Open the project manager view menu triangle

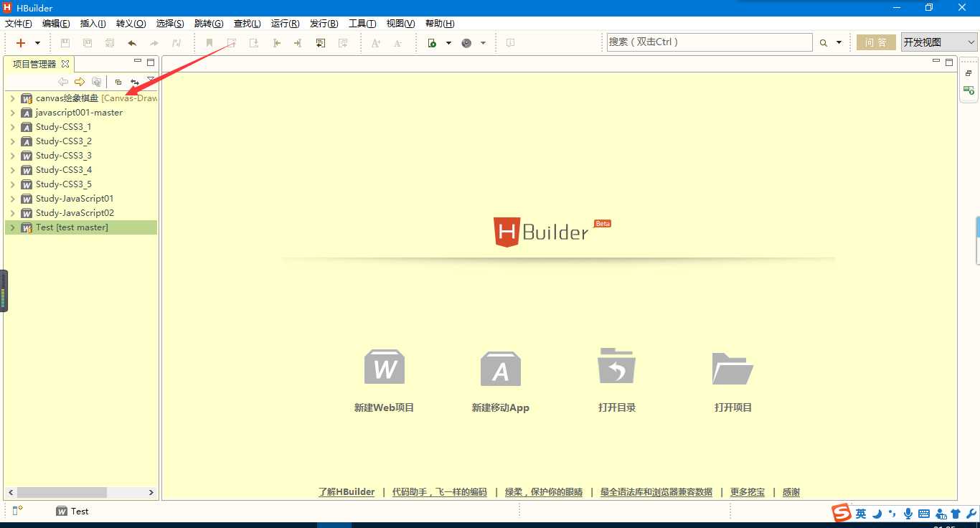(x=151, y=80)
